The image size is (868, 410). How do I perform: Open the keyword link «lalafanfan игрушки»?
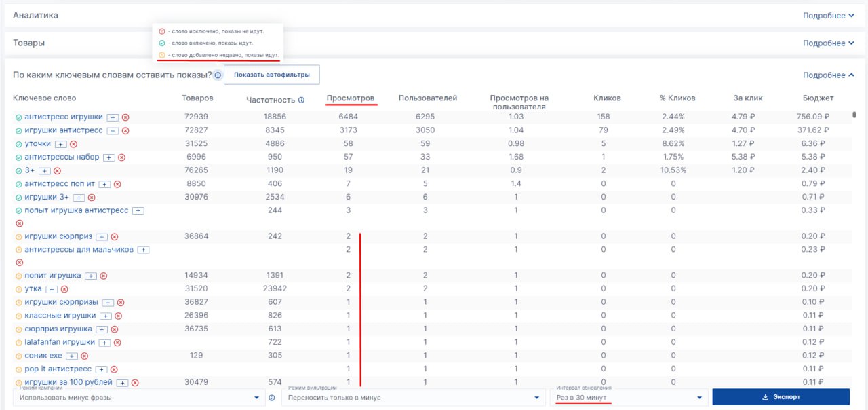tap(60, 342)
